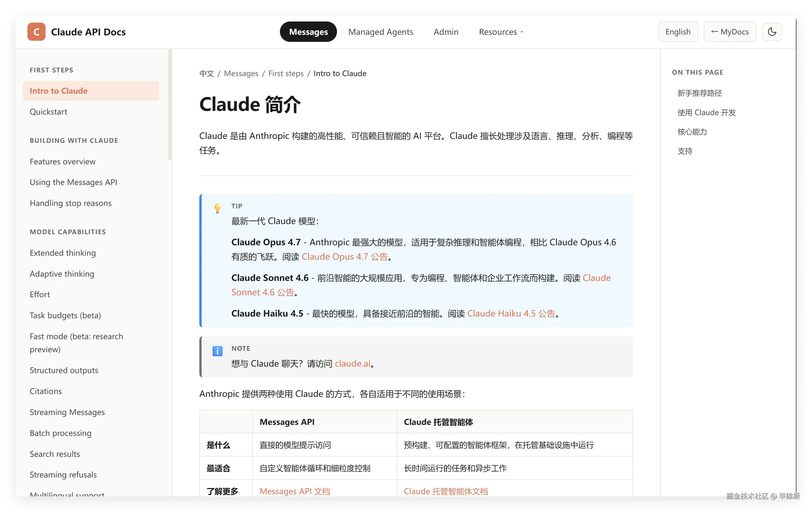
Task: Click the MODEL CAPABILITIES sidebar heading
Action: pyautogui.click(x=68, y=232)
